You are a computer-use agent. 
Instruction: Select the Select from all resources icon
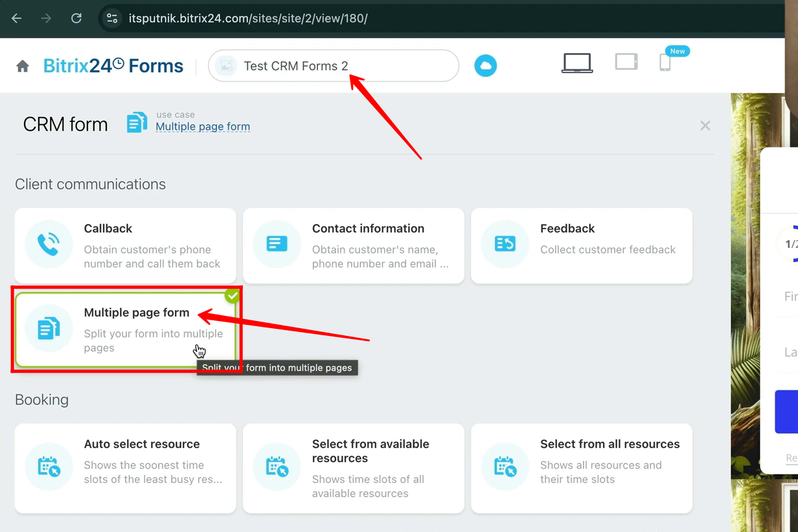click(505, 467)
